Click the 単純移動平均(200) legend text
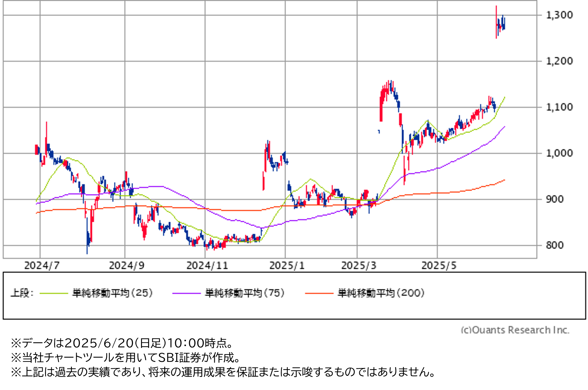This screenshot has width=588, height=390. click(381, 293)
